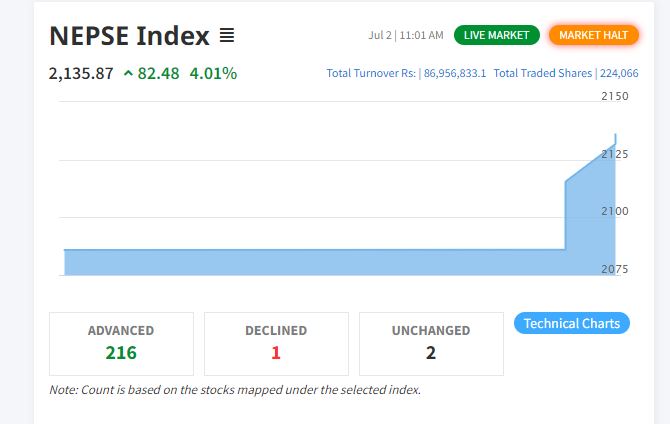This screenshot has height=424, width=670.
Task: Click the 82.48 point change
Action: (159, 74)
